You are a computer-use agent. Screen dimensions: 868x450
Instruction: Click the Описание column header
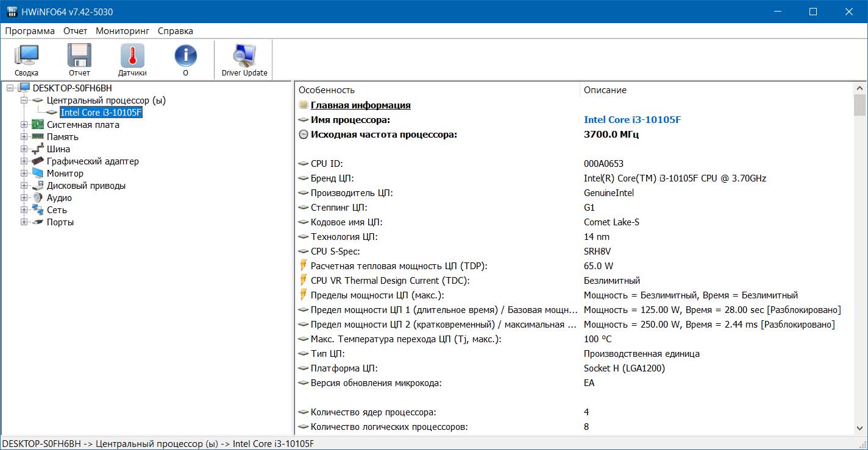[x=716, y=90]
